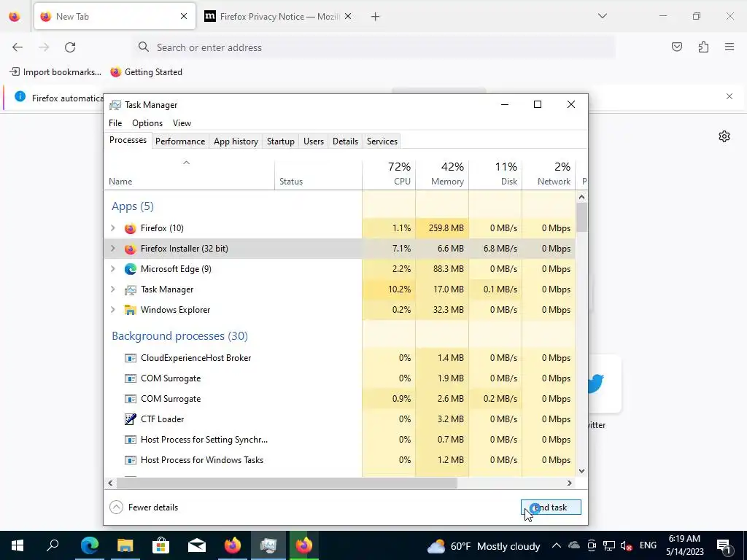The height and width of the screenshot is (560, 747).
Task: Open the File menu in Task Manager
Action: click(x=115, y=123)
